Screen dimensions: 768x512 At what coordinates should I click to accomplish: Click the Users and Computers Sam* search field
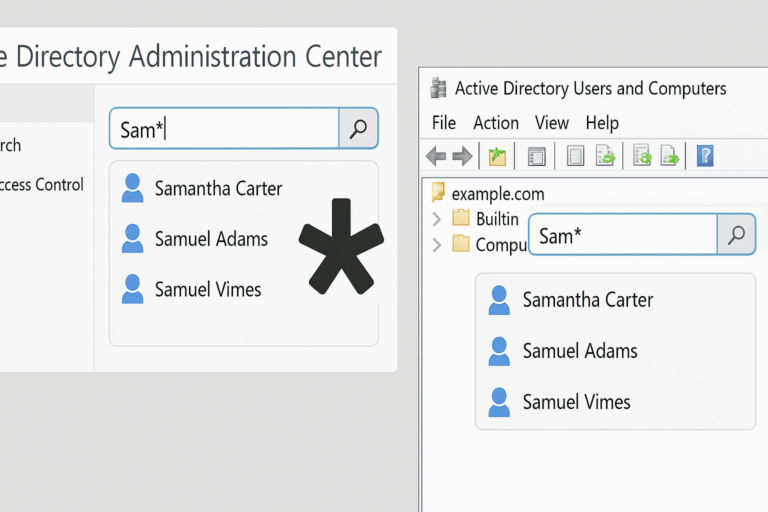point(623,234)
